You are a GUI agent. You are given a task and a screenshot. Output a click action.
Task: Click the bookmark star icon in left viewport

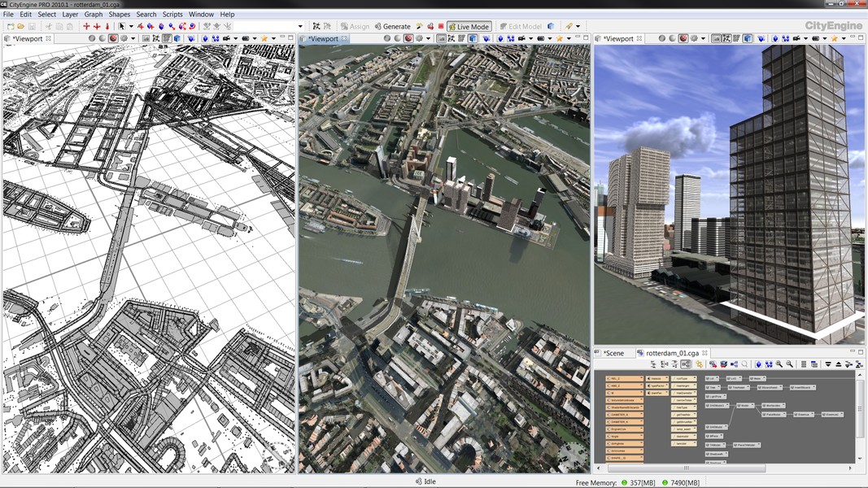[x=264, y=38]
